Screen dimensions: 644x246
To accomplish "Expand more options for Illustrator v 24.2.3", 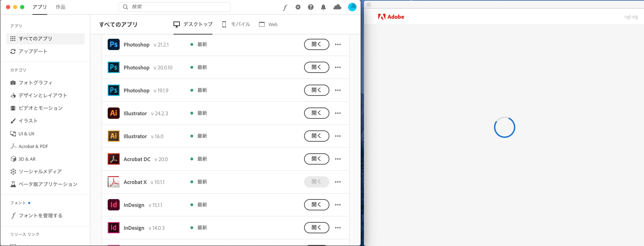I will [x=338, y=113].
